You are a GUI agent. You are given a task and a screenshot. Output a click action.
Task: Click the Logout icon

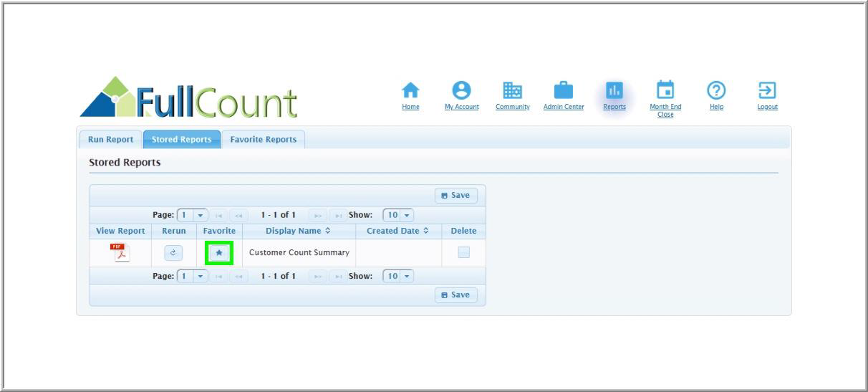(767, 91)
